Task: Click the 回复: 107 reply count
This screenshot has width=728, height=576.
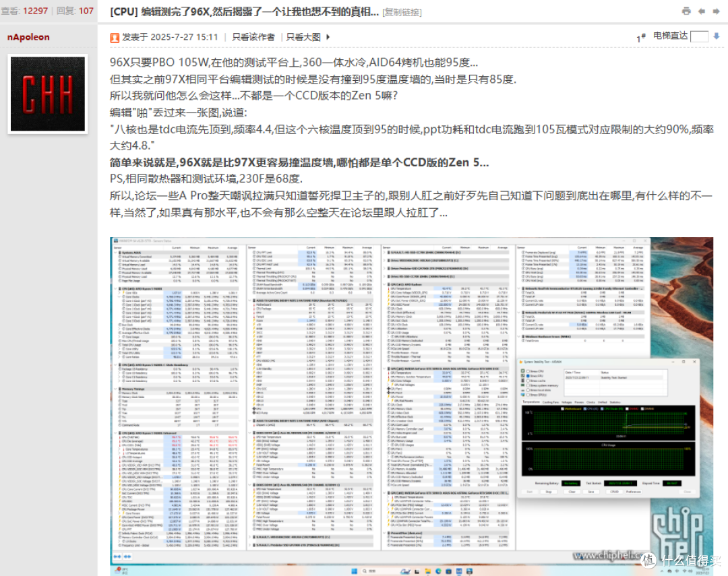Action: tap(75, 11)
